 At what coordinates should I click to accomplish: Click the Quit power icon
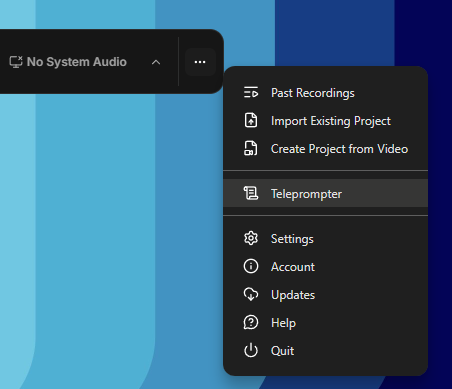coord(251,351)
